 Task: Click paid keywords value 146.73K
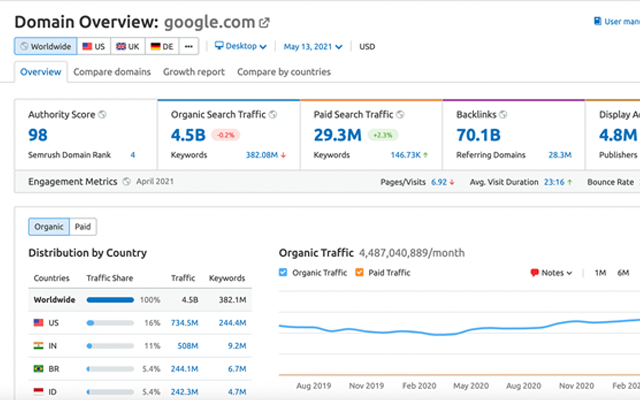[x=406, y=155]
